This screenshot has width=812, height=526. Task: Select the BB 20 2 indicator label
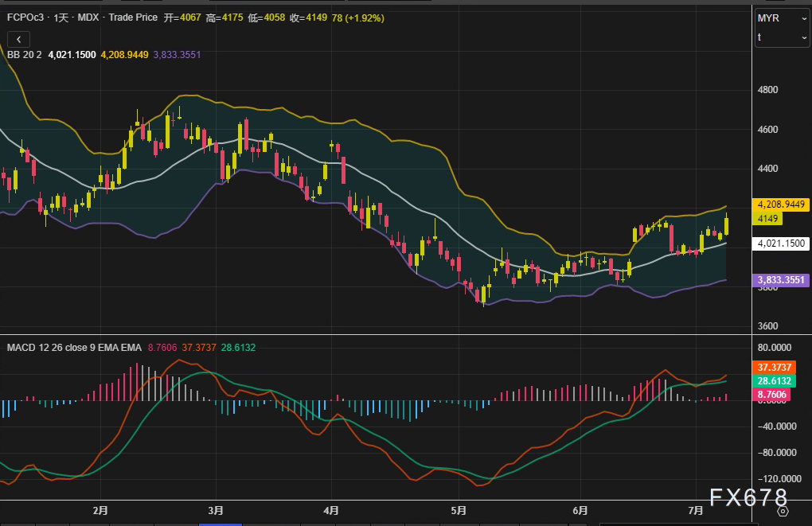point(25,55)
